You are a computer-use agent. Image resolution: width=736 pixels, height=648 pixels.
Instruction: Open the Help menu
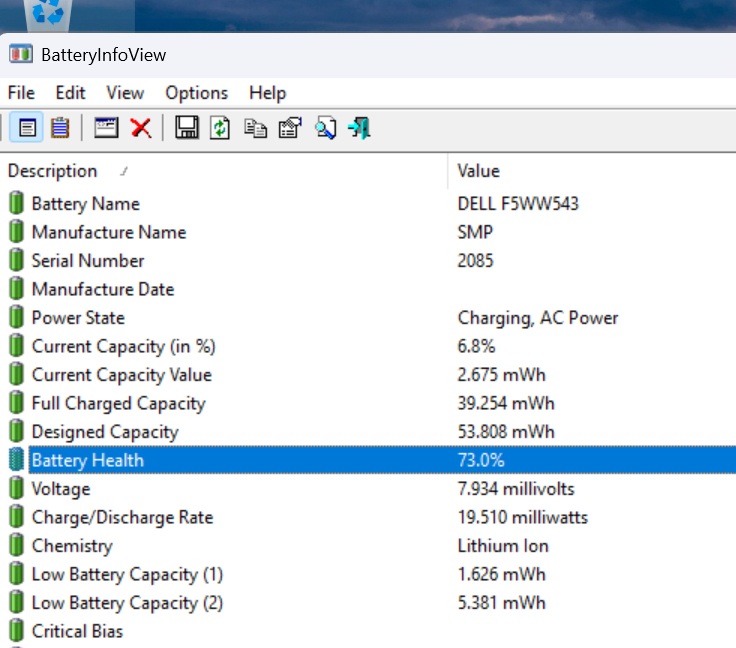(268, 93)
